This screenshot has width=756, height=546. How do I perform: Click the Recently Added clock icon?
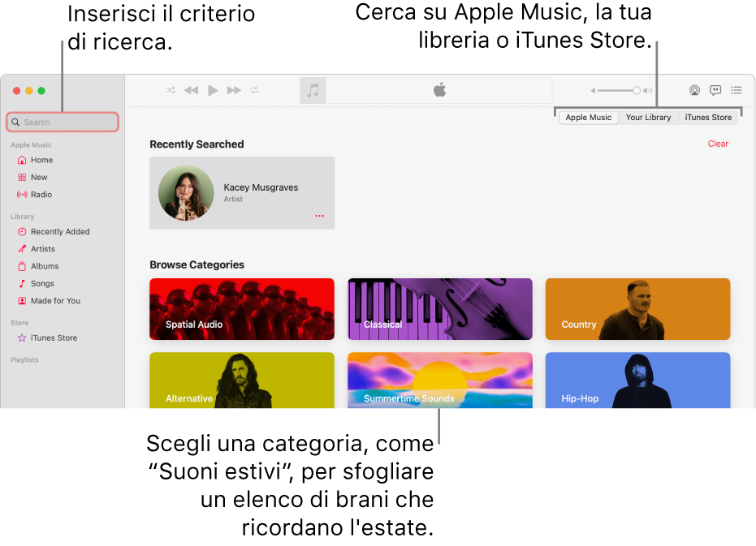[22, 232]
